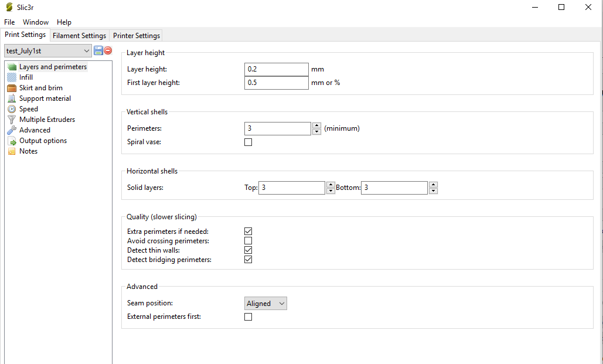This screenshot has width=603, height=364.
Task: Enable Avoid crossing perimeters
Action: coord(248,241)
